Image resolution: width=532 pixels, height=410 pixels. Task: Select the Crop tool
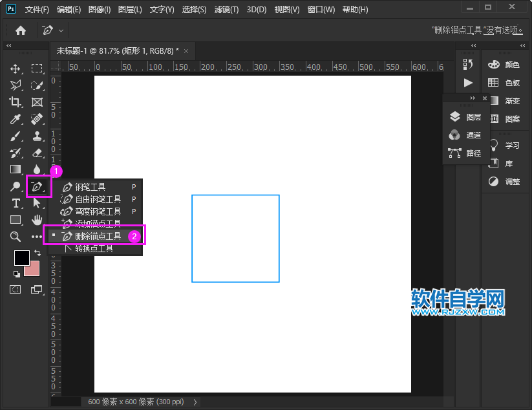tap(16, 102)
